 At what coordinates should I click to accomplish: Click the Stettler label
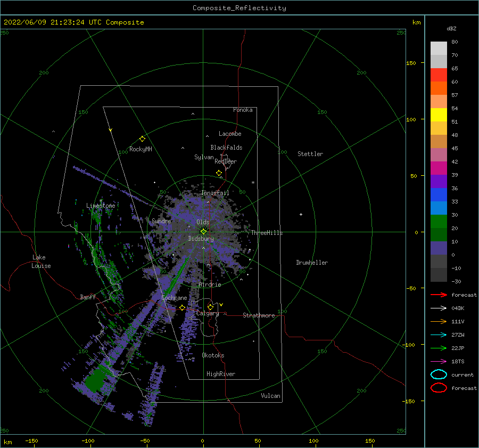coord(310,154)
